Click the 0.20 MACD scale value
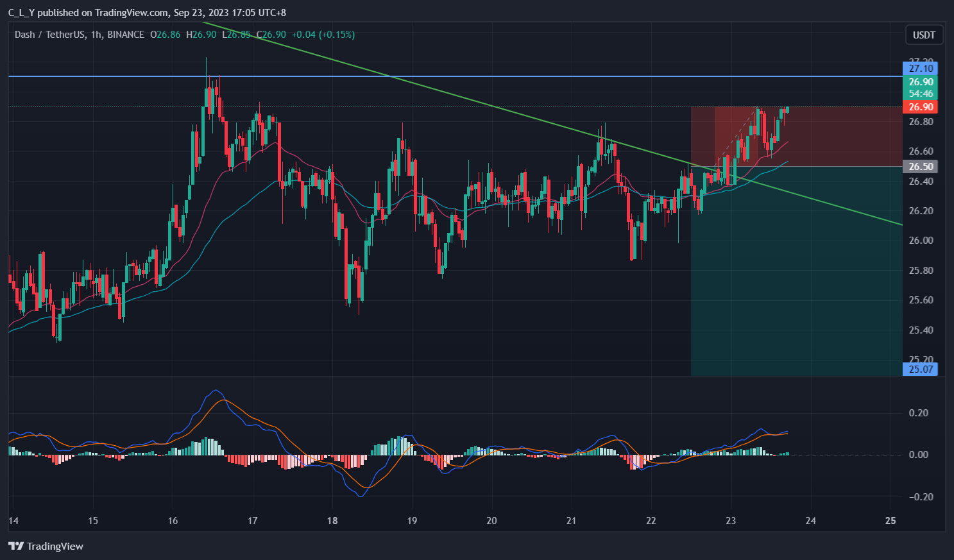Viewport: 954px width, 560px height. (x=919, y=412)
